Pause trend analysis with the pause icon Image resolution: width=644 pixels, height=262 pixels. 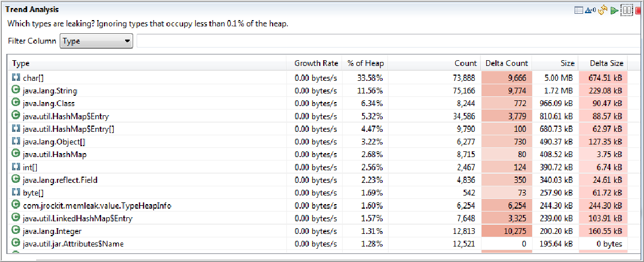click(626, 11)
